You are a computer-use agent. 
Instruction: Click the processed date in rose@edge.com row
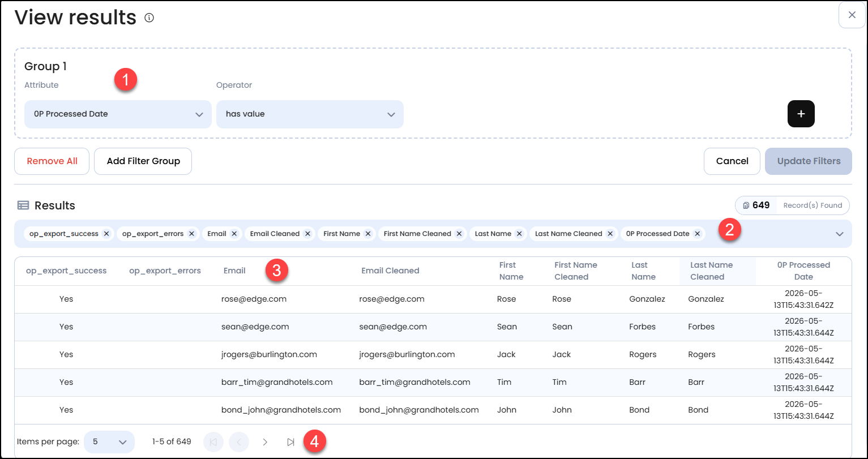803,299
